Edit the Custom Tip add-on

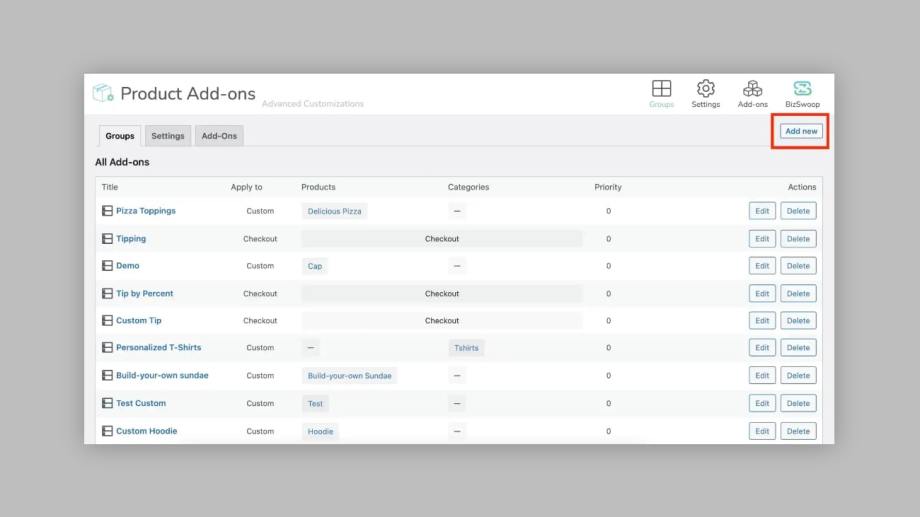[762, 320]
